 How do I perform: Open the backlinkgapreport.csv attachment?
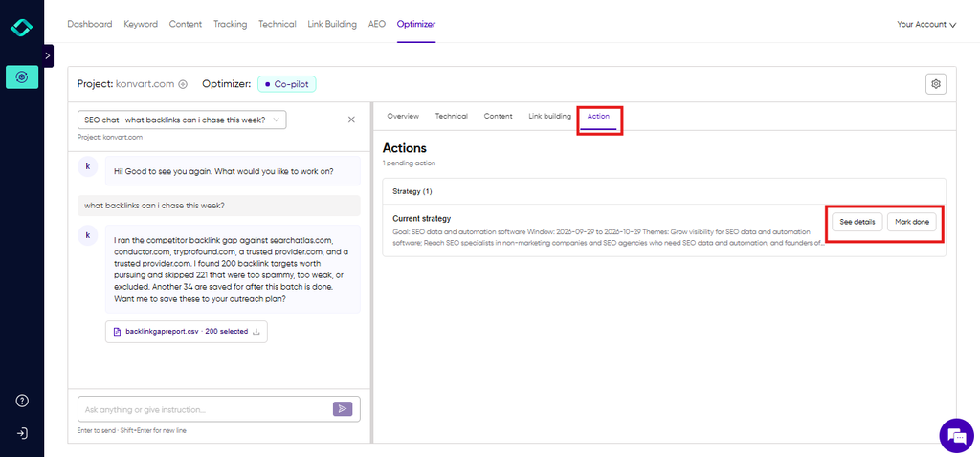click(187, 332)
